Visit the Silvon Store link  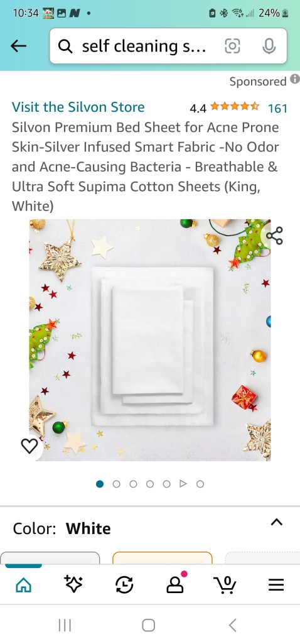click(x=78, y=107)
